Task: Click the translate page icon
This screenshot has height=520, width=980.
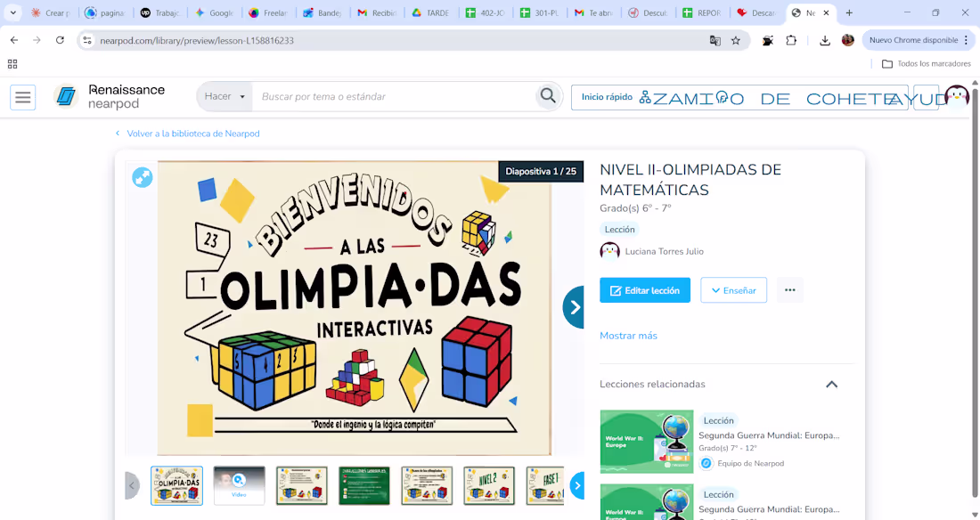Action: click(x=715, y=41)
